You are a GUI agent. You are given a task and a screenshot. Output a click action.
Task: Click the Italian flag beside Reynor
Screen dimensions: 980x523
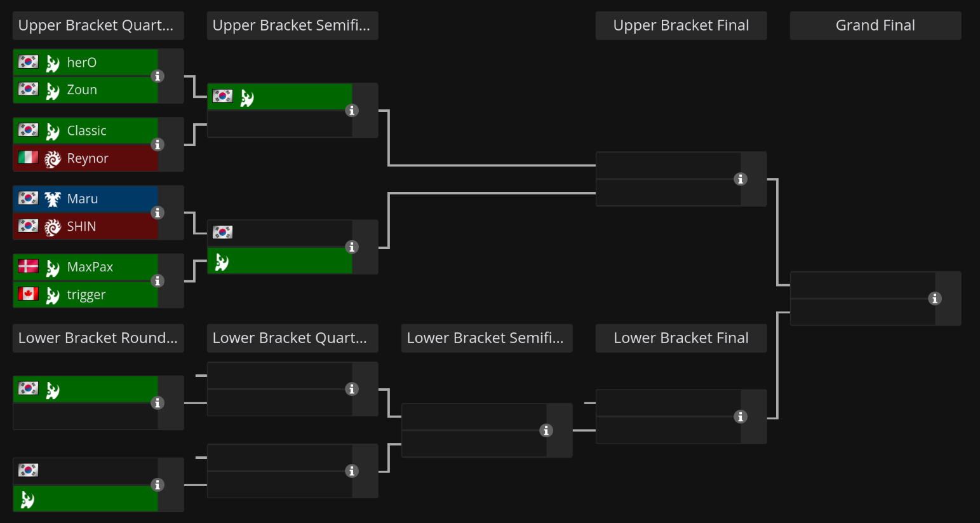coord(28,158)
